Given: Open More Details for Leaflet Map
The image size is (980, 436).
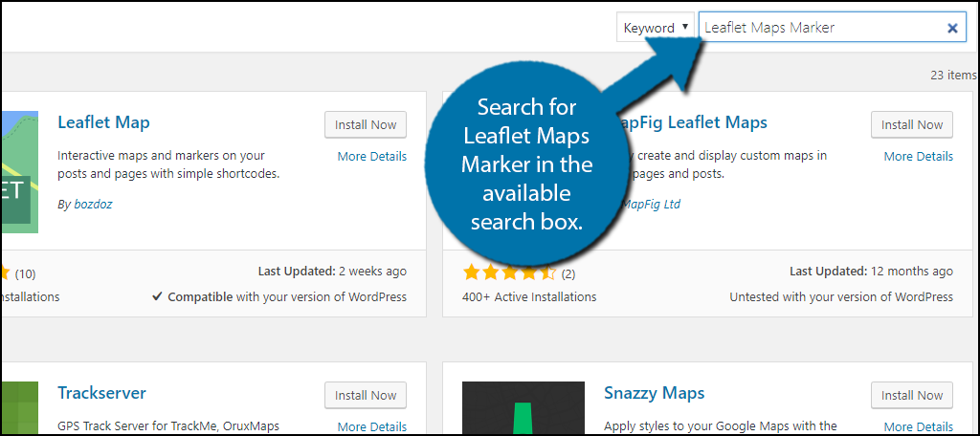Looking at the screenshot, I should [x=372, y=156].
